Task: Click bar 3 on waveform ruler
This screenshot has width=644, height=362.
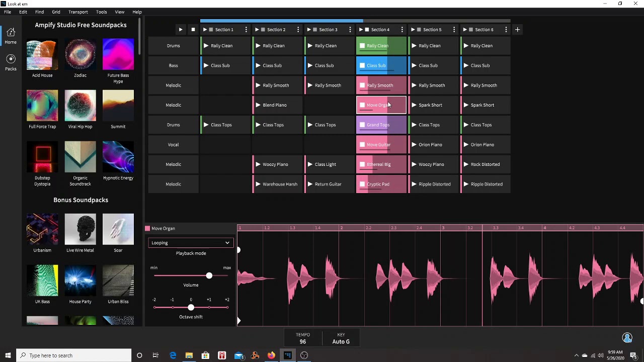Action: [443, 228]
